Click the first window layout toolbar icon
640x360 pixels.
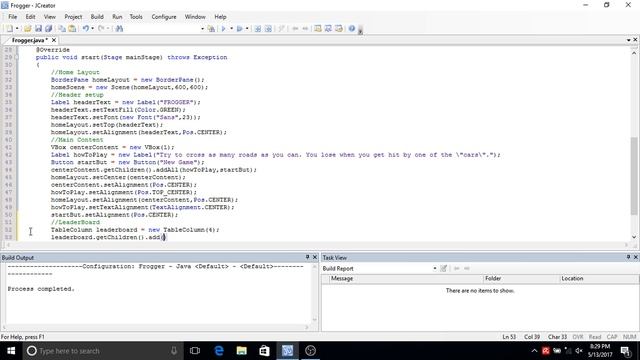(318, 29)
